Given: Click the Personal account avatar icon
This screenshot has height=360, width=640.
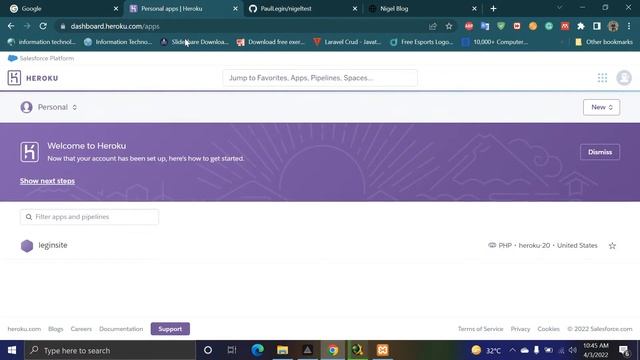Looking at the screenshot, I should click(27, 107).
